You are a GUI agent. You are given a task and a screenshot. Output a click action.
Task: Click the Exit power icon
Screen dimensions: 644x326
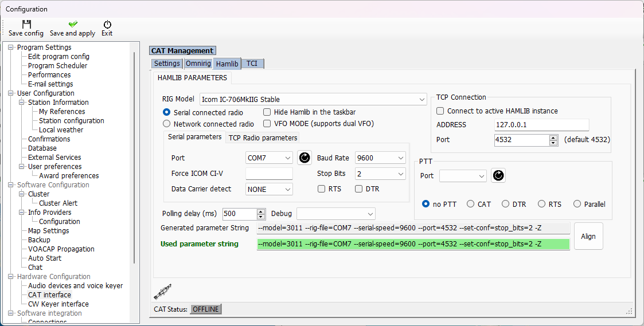tap(107, 24)
